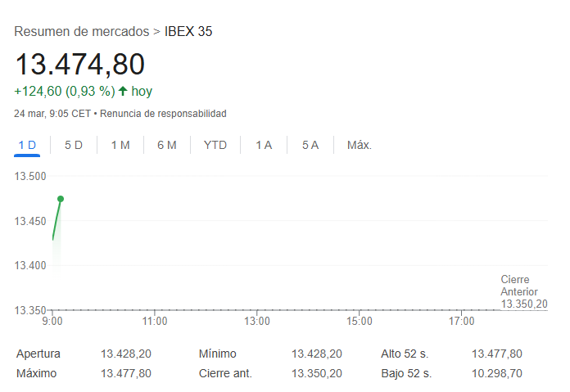Switch to the 1 A yearly tab
The image size is (570, 392).
tap(263, 145)
